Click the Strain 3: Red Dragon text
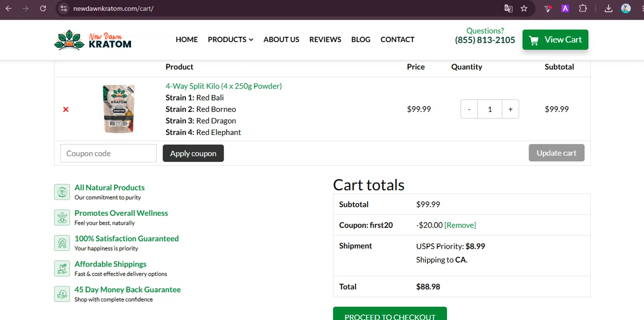 pos(201,121)
